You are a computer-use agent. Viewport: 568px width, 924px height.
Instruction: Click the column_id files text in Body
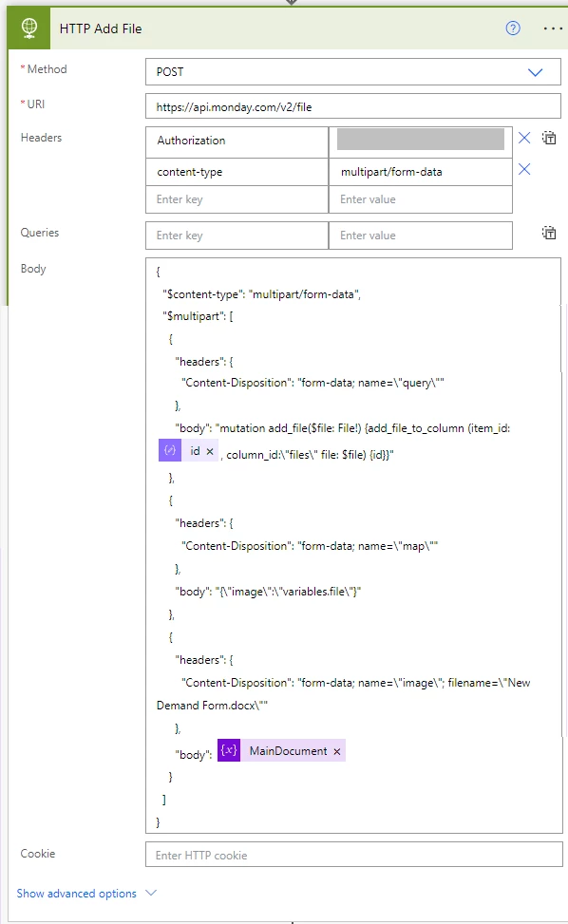[x=310, y=455]
